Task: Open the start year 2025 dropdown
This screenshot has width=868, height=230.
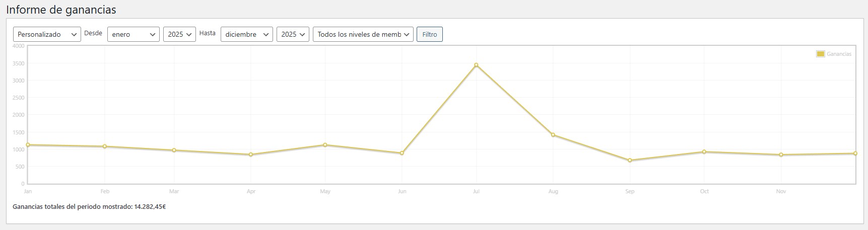Action: tap(179, 34)
